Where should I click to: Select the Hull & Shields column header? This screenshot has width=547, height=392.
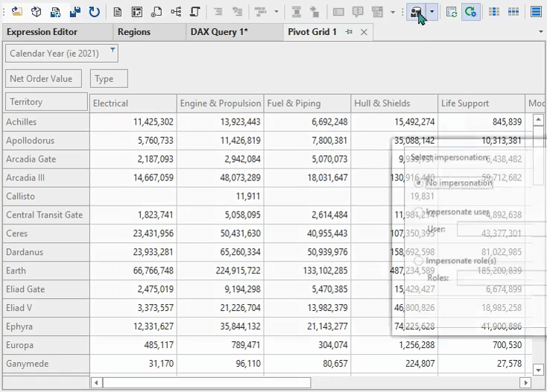[x=394, y=104]
